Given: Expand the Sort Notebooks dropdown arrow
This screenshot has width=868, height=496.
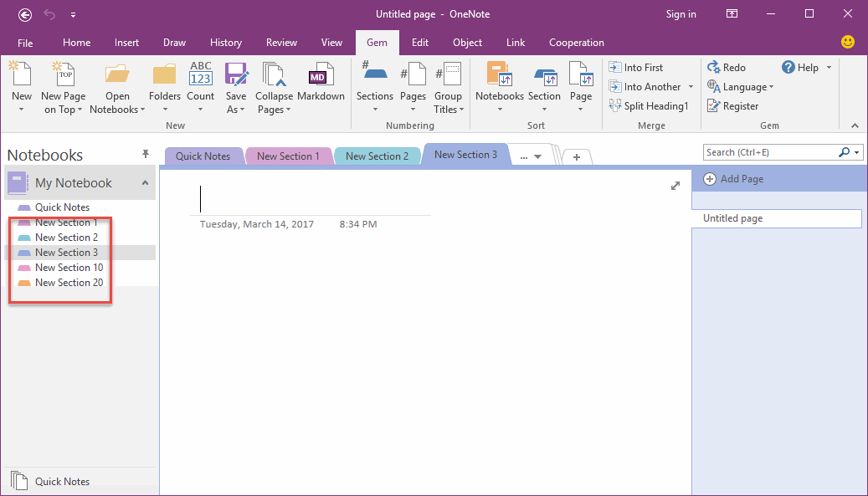Looking at the screenshot, I should [500, 110].
